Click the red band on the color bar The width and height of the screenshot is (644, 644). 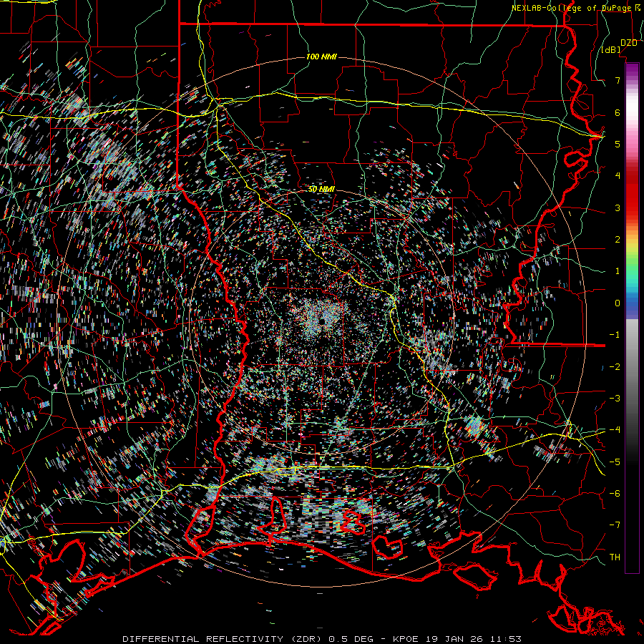(632, 193)
